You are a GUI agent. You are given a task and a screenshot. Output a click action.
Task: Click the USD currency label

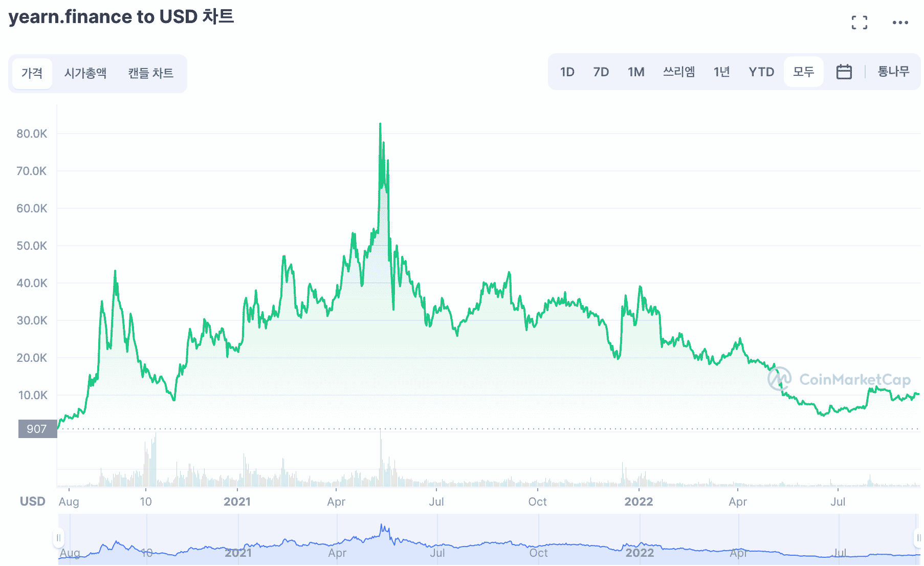[33, 502]
